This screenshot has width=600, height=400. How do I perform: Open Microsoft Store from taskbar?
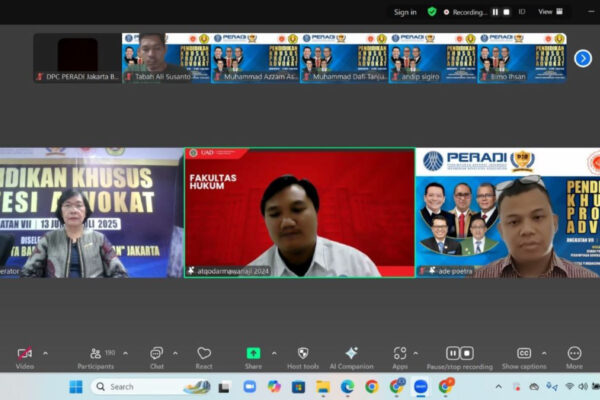click(x=298, y=387)
